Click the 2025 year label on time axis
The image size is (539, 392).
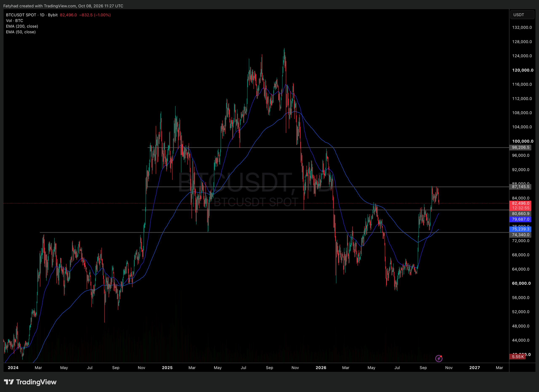(167, 368)
